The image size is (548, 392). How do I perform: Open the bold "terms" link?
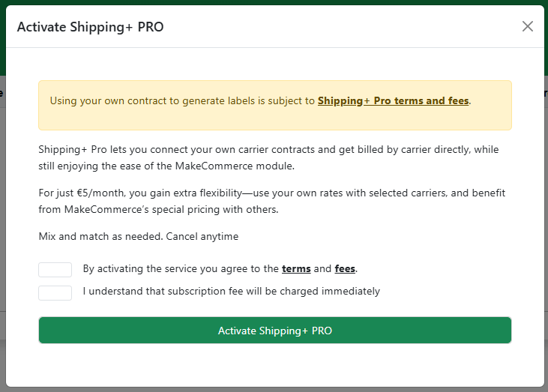click(x=296, y=268)
